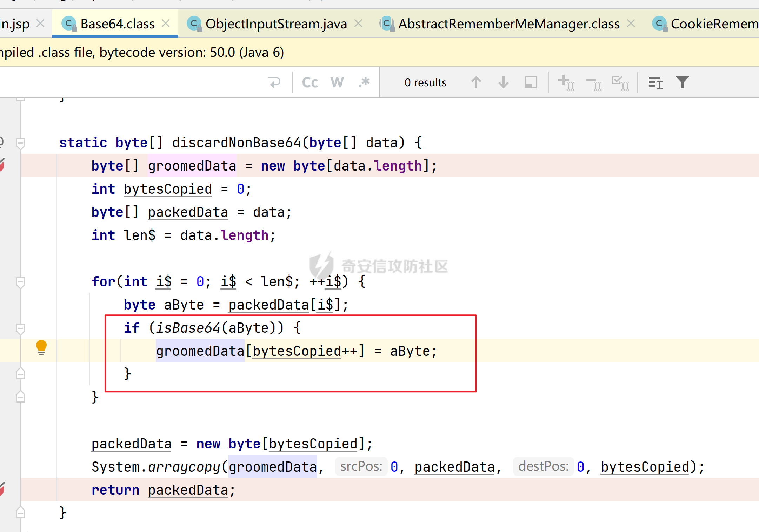Click unselect occurrence icon in search bar
This screenshot has width=759, height=532.
pos(593,82)
